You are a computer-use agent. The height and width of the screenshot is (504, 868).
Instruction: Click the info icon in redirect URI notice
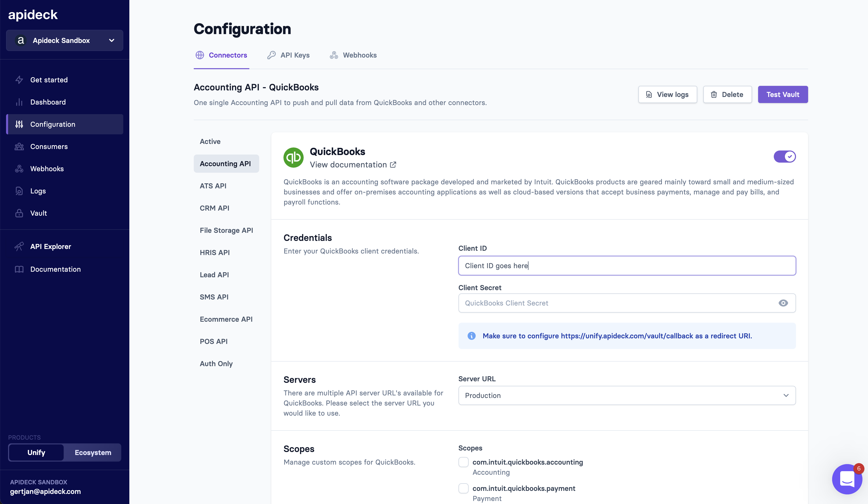coord(472,336)
